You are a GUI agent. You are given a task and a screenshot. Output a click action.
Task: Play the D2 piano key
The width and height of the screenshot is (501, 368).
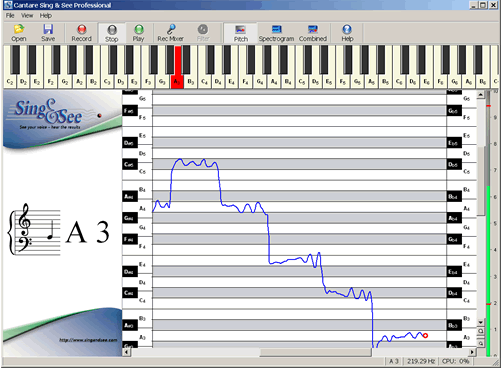[x=23, y=82]
